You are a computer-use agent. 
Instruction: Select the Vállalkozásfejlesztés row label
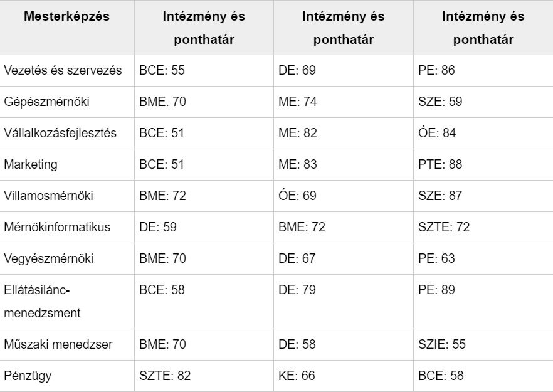point(61,133)
